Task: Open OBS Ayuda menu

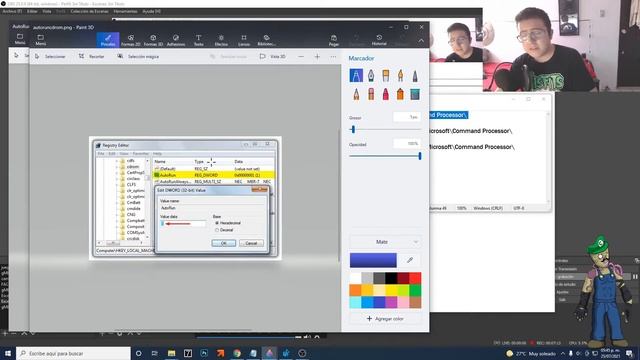Action: (x=151, y=11)
